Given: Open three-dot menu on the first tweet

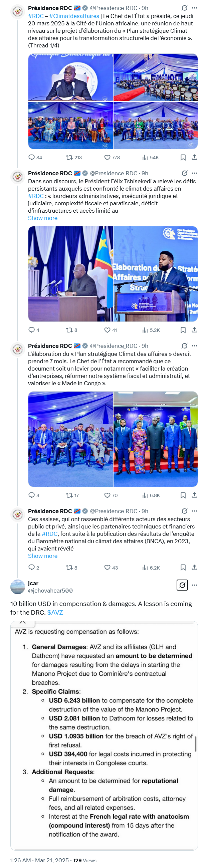Looking at the screenshot, I should click(x=195, y=8).
